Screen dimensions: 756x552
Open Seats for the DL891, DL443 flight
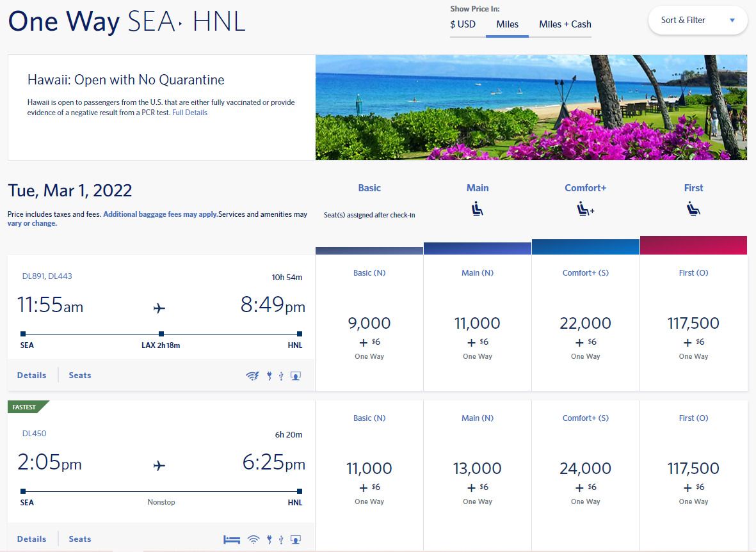tap(80, 375)
